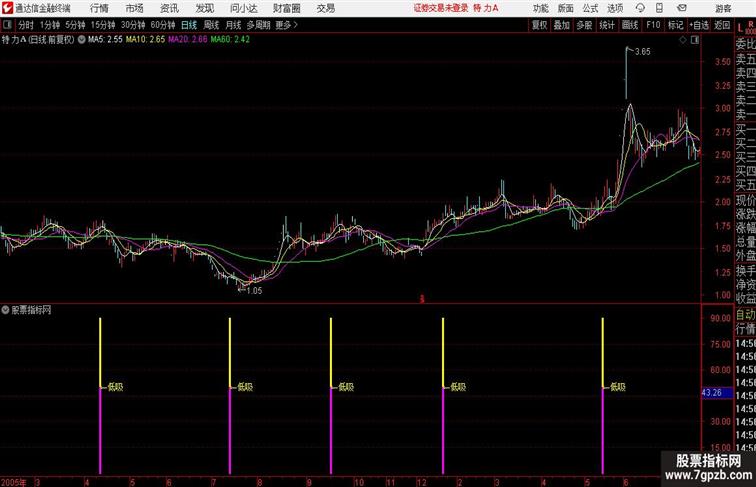The height and width of the screenshot is (487, 756).
Task: Click the second 低吸 signal label near July
Action: pyautogui.click(x=245, y=387)
